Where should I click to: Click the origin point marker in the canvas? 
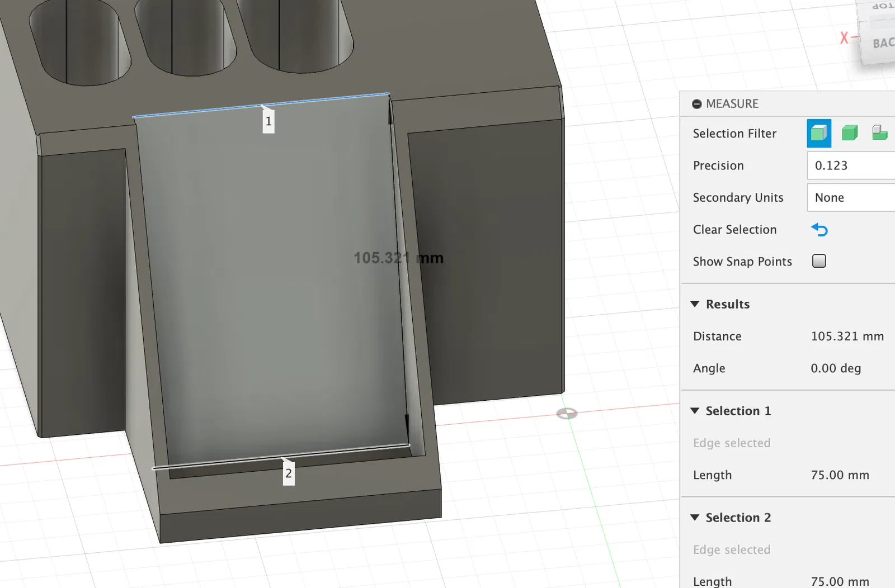coord(567,414)
